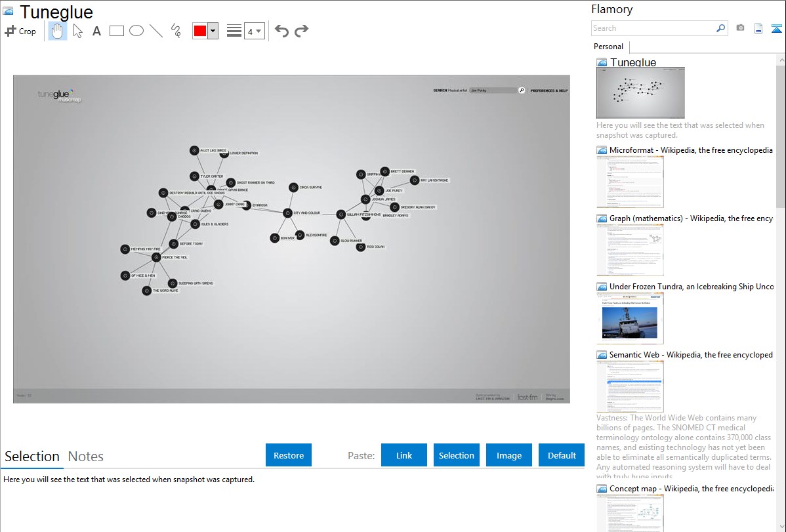Viewport: 786px width, 532px height.
Task: Switch to the Selection tab
Action: coord(32,457)
